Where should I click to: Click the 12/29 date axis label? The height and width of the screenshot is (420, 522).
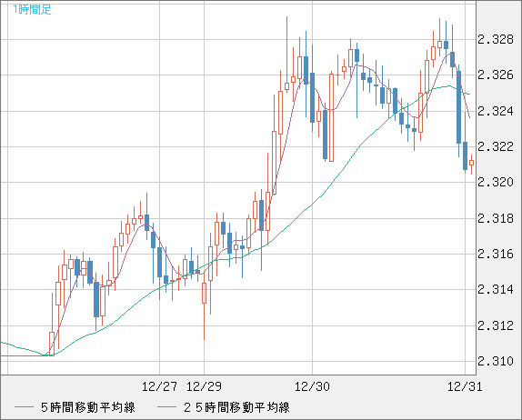(x=204, y=386)
